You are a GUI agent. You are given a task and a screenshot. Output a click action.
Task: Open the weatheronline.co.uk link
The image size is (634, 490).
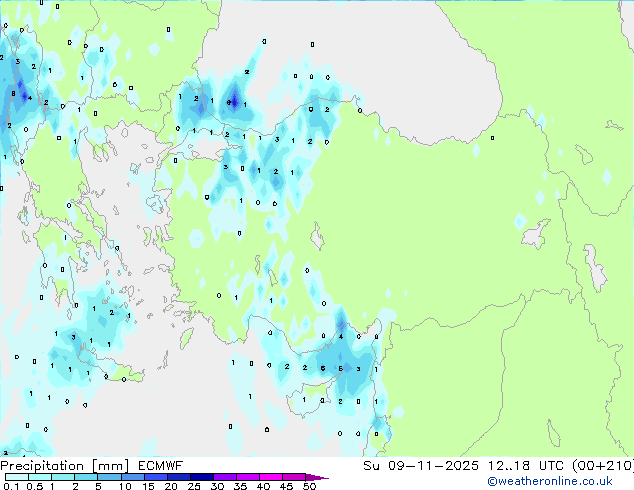point(550,481)
